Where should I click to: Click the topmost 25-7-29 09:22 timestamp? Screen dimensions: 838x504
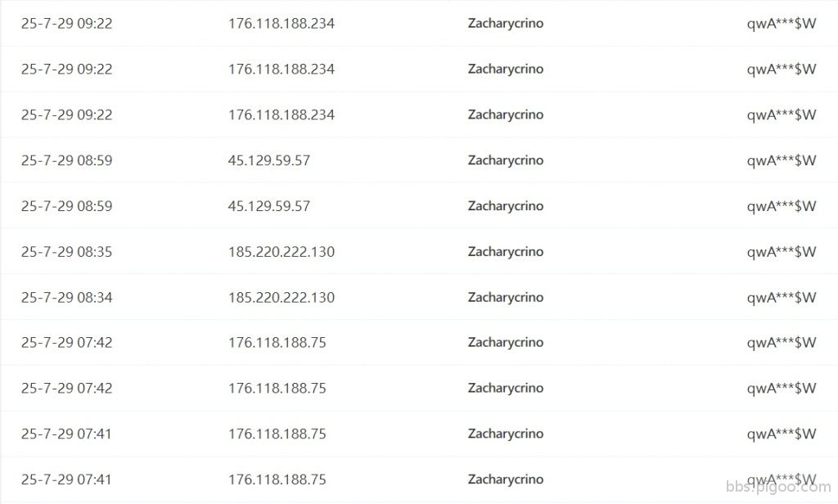click(x=67, y=24)
